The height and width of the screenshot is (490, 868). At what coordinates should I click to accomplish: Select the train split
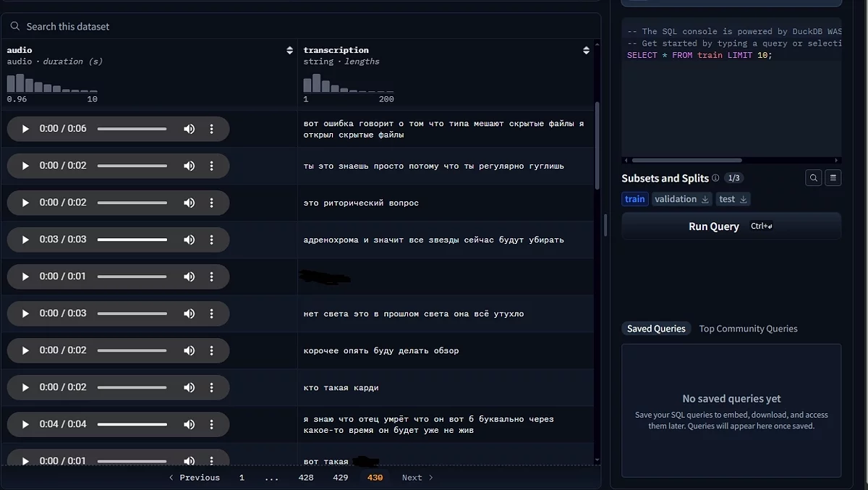point(634,199)
